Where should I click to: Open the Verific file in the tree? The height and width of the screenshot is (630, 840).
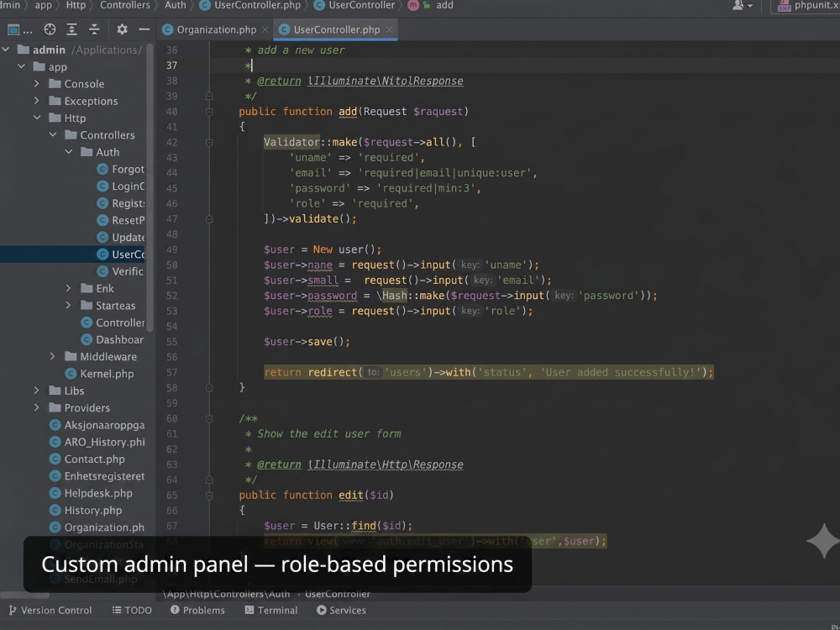[x=120, y=271]
